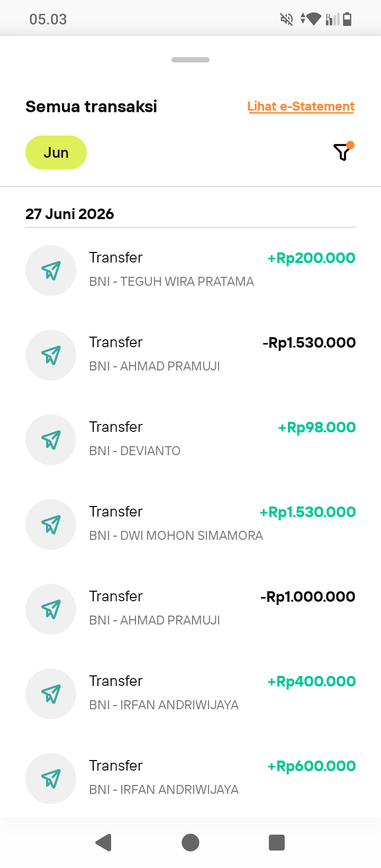Tap the transfer icon beside the -Rp1.530.000 transaction
This screenshot has height=868, width=381.
(x=51, y=355)
